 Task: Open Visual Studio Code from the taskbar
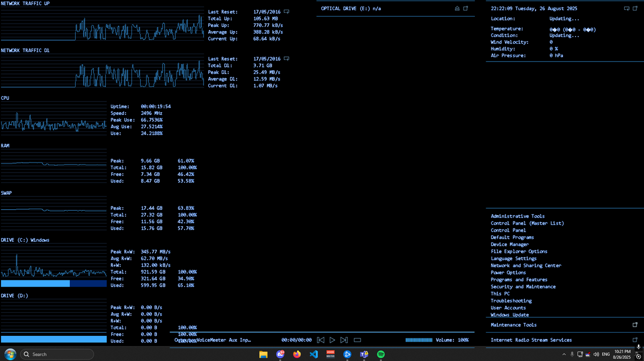click(x=314, y=354)
